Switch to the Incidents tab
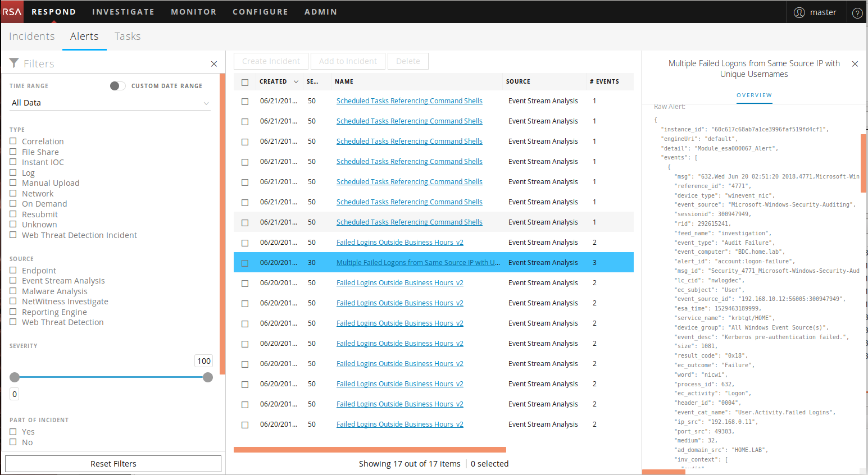 (x=32, y=36)
